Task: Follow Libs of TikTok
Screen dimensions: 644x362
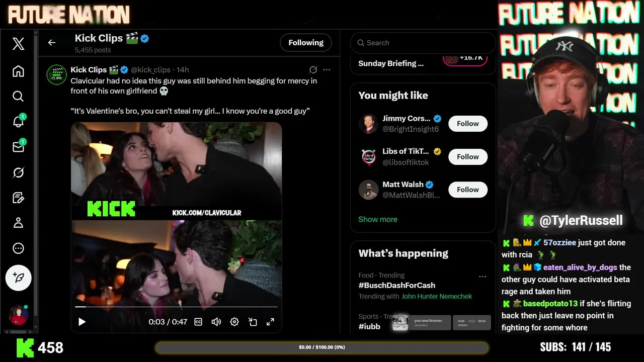Action: click(468, 157)
